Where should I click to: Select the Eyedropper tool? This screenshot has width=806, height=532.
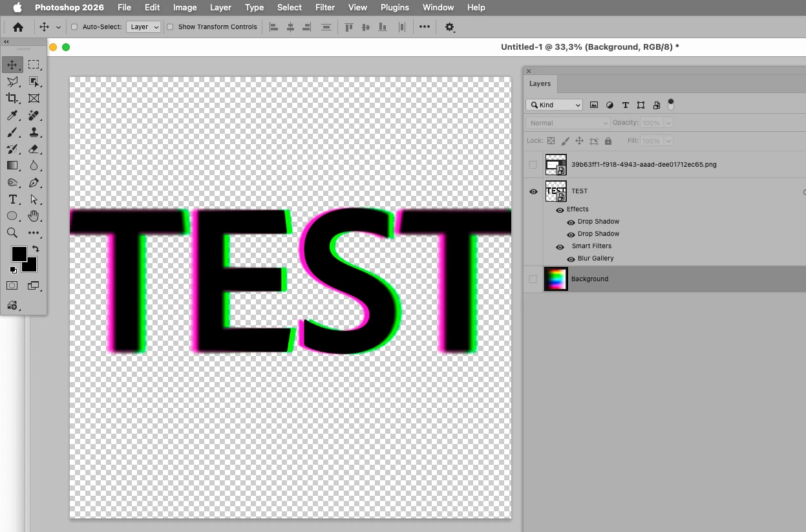[12, 115]
